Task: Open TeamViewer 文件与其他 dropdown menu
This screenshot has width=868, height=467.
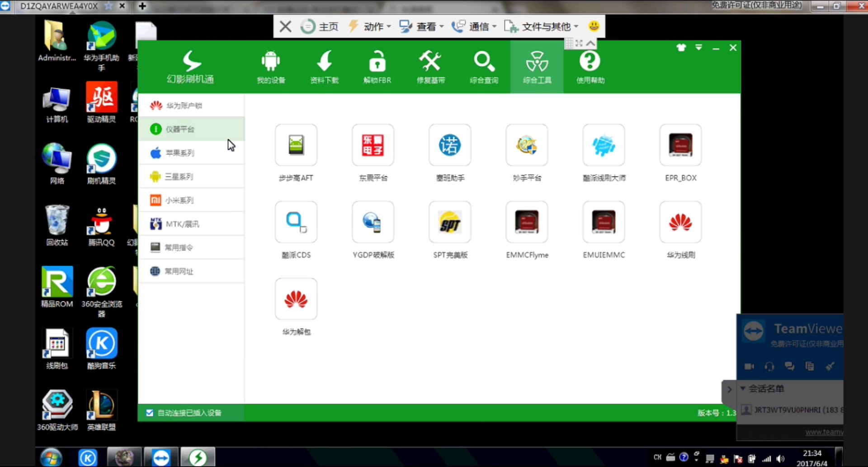Action: [541, 27]
